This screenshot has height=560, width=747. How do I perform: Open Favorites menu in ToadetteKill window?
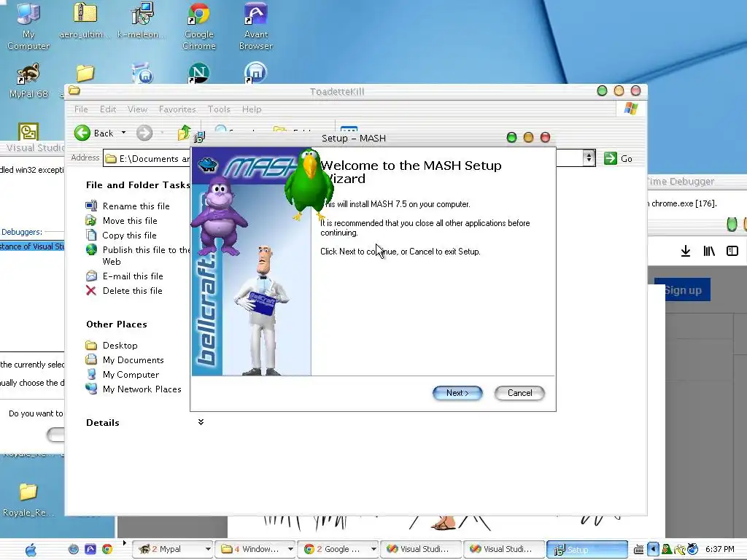pos(177,109)
